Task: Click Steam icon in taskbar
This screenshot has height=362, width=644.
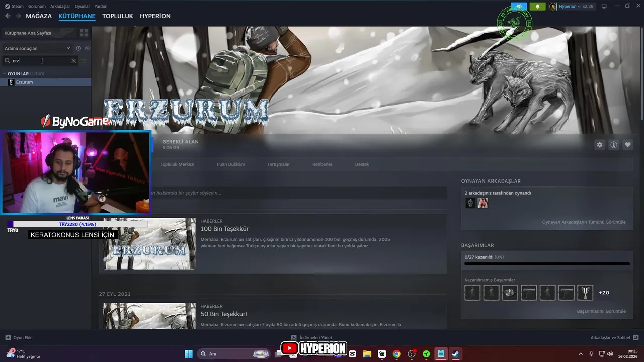Action: [455, 354]
